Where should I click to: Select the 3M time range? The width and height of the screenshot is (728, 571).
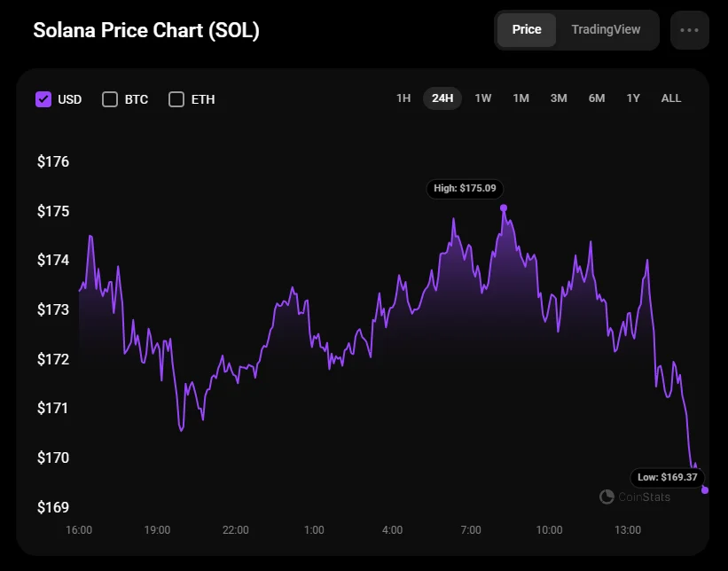click(559, 98)
